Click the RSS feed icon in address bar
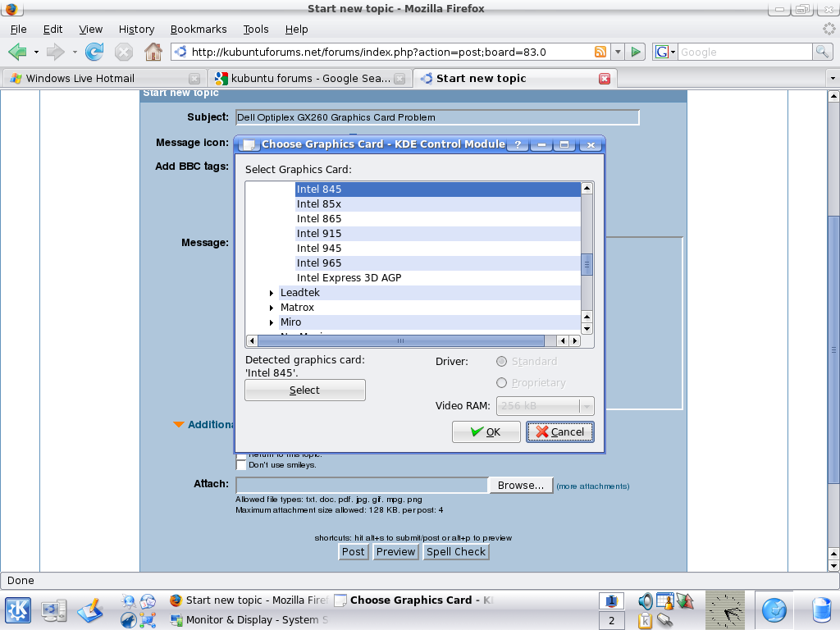Image resolution: width=840 pixels, height=630 pixels. pos(600,52)
